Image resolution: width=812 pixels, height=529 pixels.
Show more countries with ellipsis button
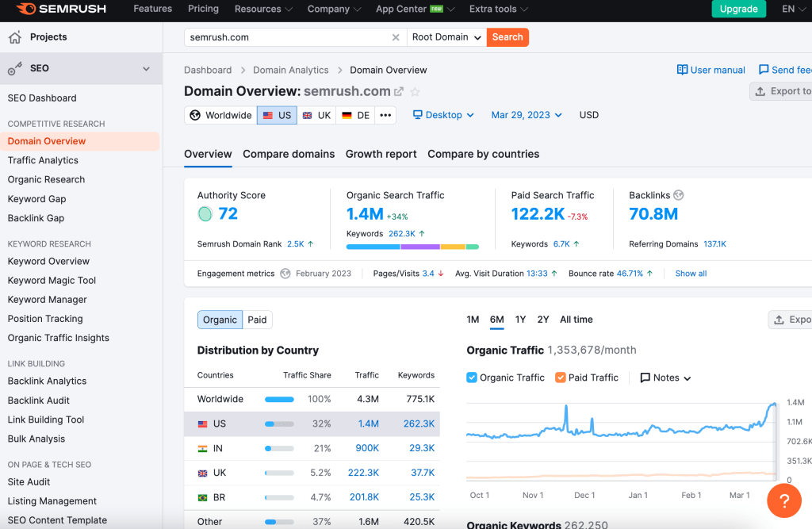tap(385, 115)
